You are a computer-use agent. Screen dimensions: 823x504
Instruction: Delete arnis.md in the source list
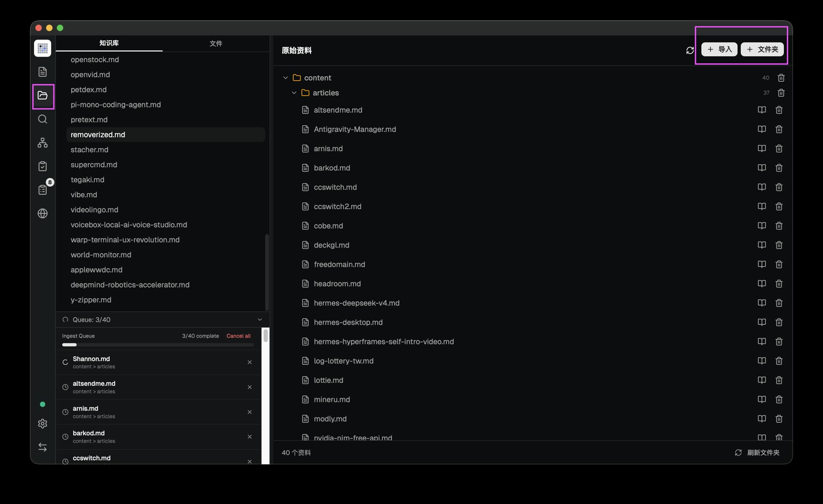click(779, 148)
